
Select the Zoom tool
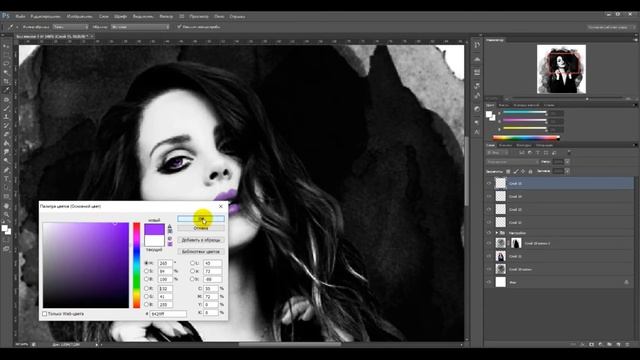[6, 214]
